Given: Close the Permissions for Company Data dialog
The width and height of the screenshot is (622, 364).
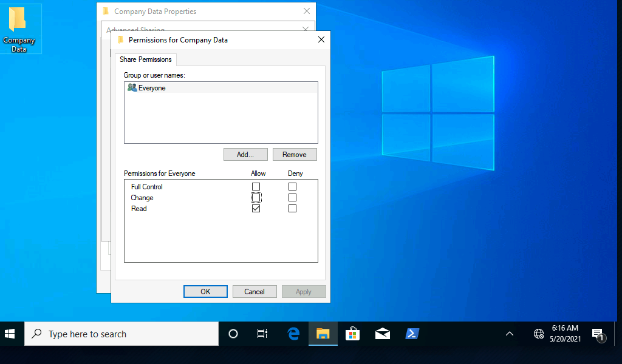Looking at the screenshot, I should 321,39.
